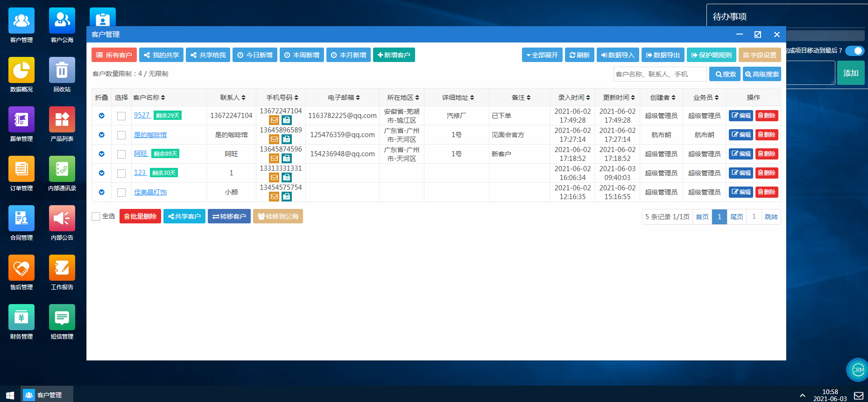Expand the 佳美晶灯饰 row details
The image size is (868, 402).
click(101, 192)
